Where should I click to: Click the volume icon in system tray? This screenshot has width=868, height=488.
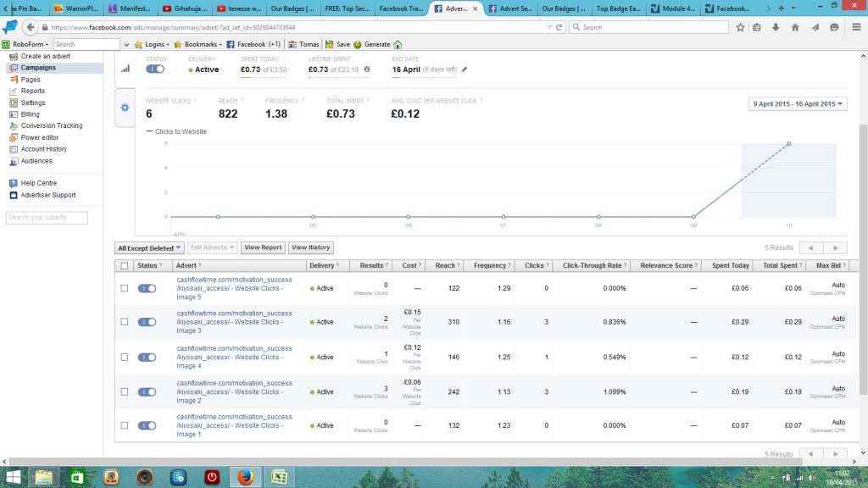[x=812, y=478]
